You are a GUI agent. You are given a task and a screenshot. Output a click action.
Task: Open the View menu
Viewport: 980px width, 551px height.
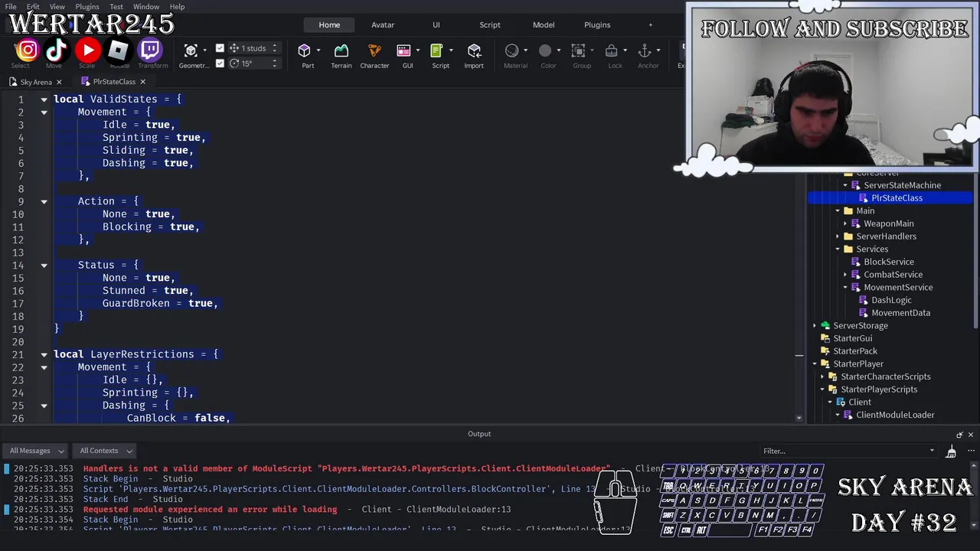pos(57,7)
